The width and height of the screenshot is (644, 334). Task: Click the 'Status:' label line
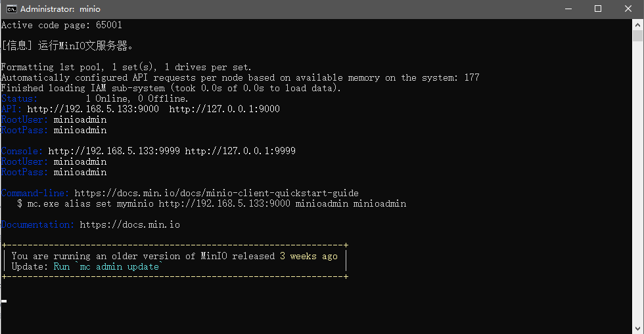pyautogui.click(x=19, y=98)
